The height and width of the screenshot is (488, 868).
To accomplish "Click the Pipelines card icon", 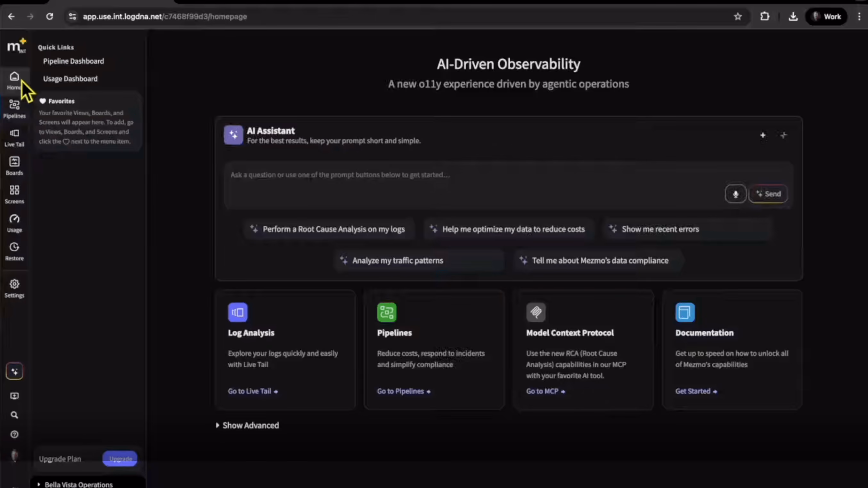I will [387, 312].
